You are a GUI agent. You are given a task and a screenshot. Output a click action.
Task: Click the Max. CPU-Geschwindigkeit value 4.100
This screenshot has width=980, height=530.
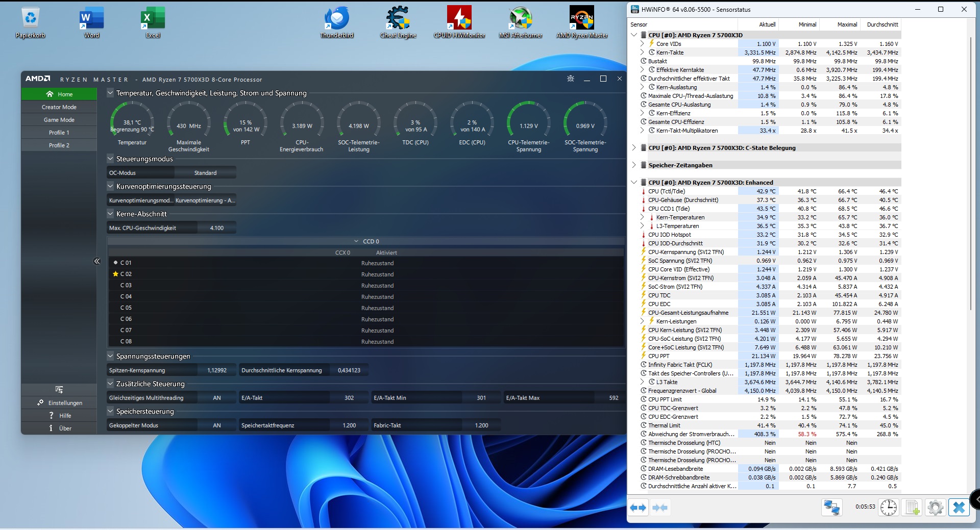[x=216, y=228]
